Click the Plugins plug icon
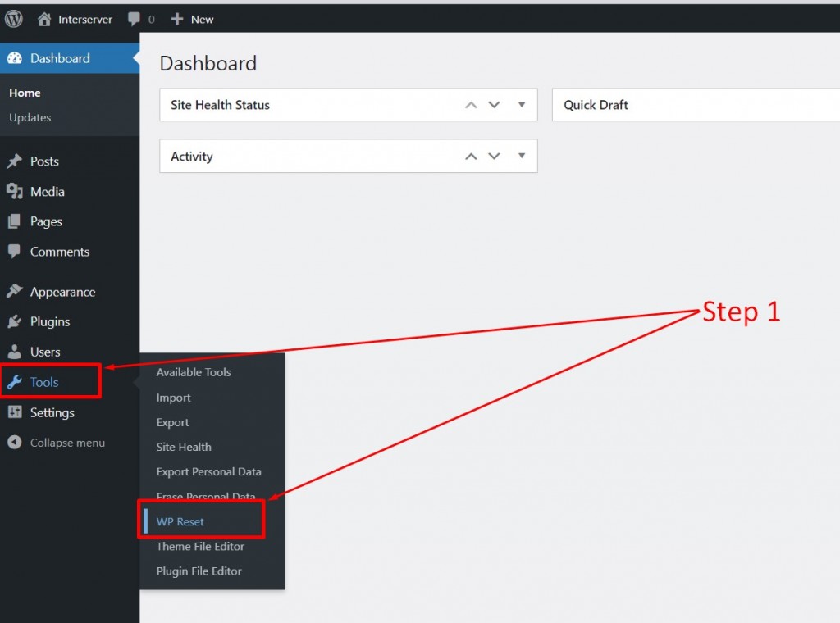Screen dimensions: 840x623 (x=15, y=321)
